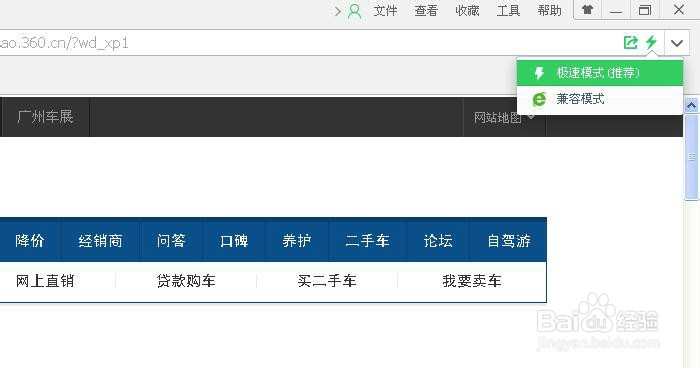The image size is (700, 368).
Task: Go to the 问答 tab
Action: 171,241
